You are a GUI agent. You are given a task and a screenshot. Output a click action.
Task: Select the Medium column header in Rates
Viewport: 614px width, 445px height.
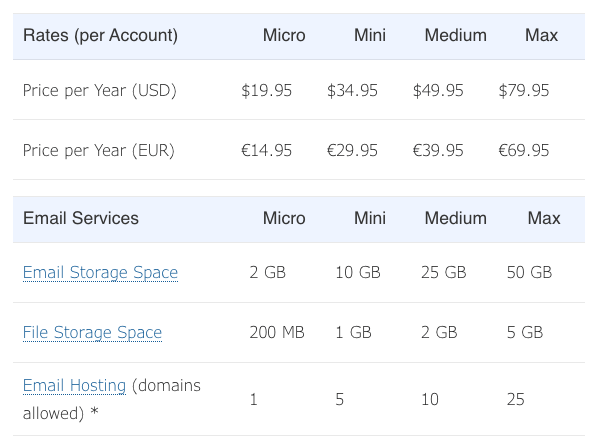click(455, 35)
